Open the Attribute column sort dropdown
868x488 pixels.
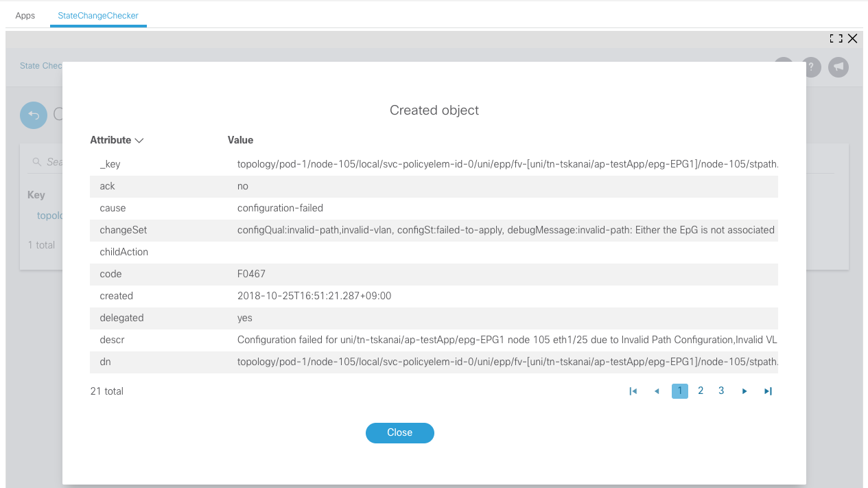[x=139, y=140]
